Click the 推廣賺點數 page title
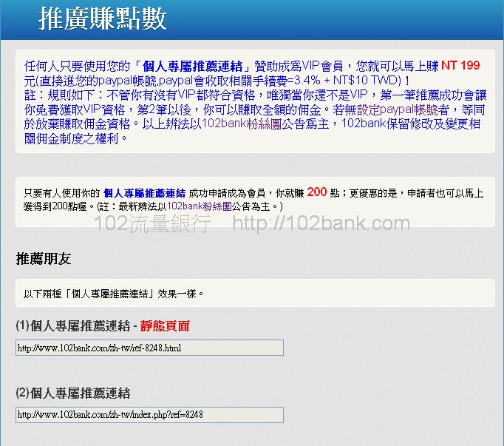Viewport: 504px width, 446px height. (x=103, y=18)
